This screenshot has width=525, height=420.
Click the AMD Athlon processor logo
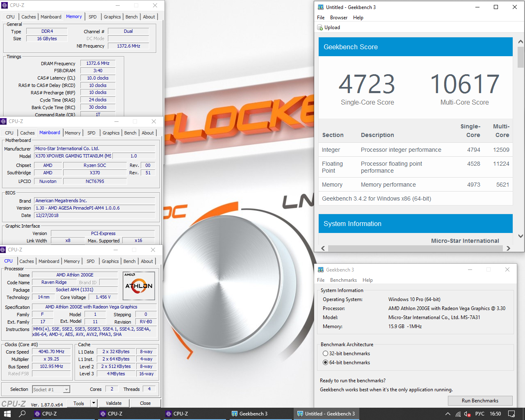pyautogui.click(x=139, y=285)
